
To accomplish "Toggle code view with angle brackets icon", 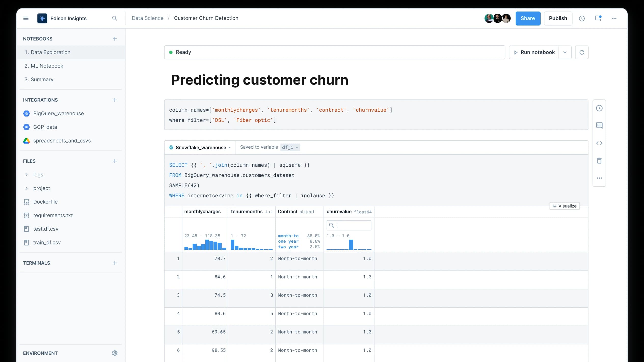I will (x=599, y=143).
